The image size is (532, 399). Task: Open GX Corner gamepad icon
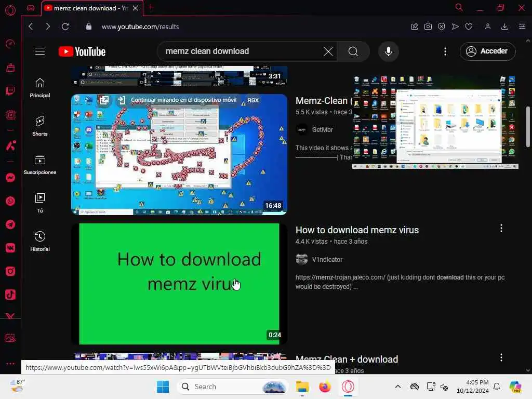click(31, 8)
